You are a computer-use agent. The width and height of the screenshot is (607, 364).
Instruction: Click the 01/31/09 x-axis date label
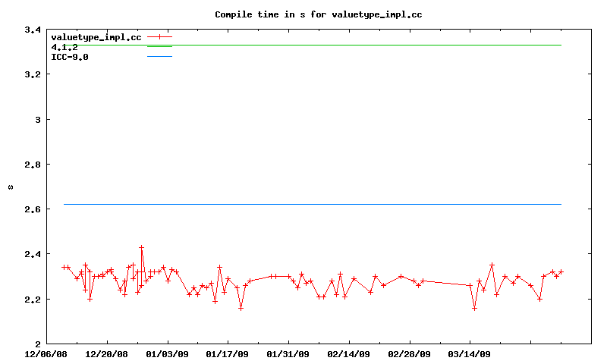tap(288, 353)
